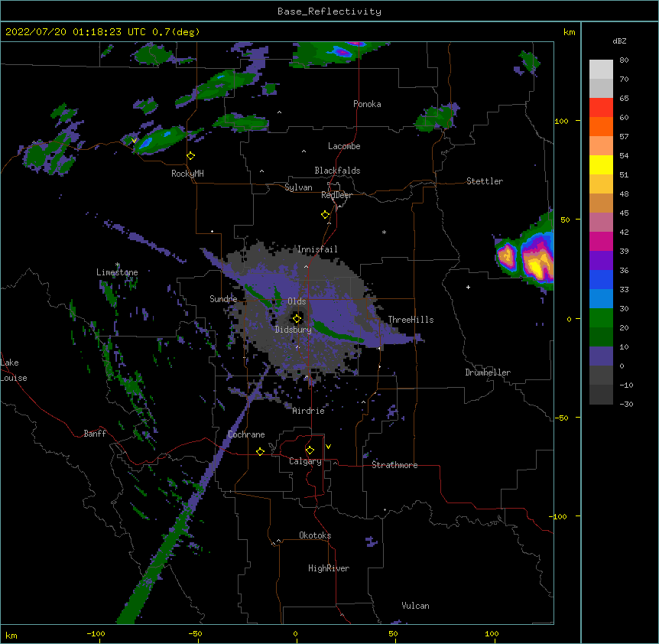
Task: Click the Limestone label
Action: coord(117,272)
